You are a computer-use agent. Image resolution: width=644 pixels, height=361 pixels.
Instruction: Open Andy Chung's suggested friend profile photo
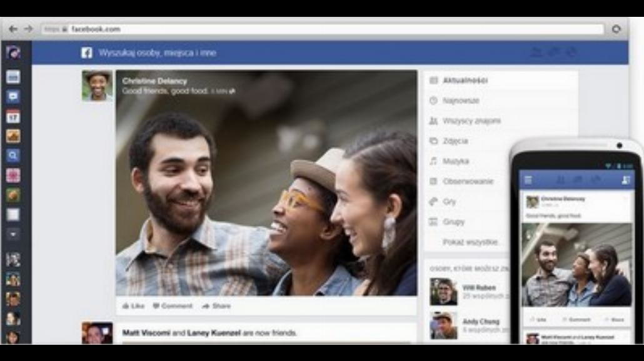click(x=443, y=325)
